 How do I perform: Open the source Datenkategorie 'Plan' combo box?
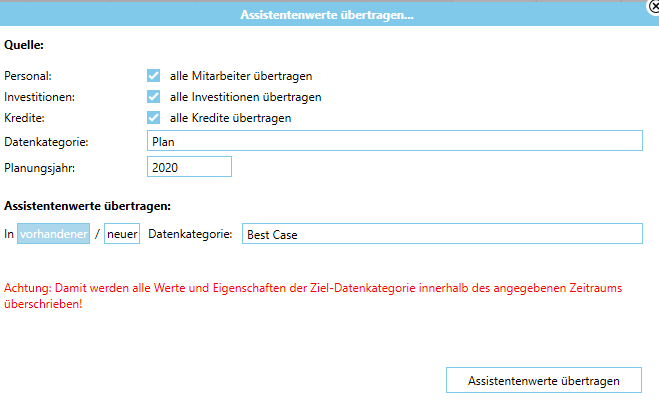(x=395, y=141)
